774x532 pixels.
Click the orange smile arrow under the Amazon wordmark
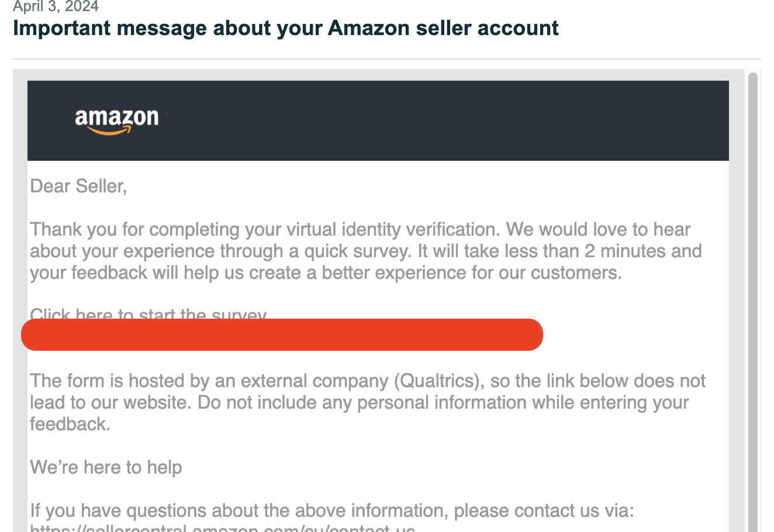[110, 132]
